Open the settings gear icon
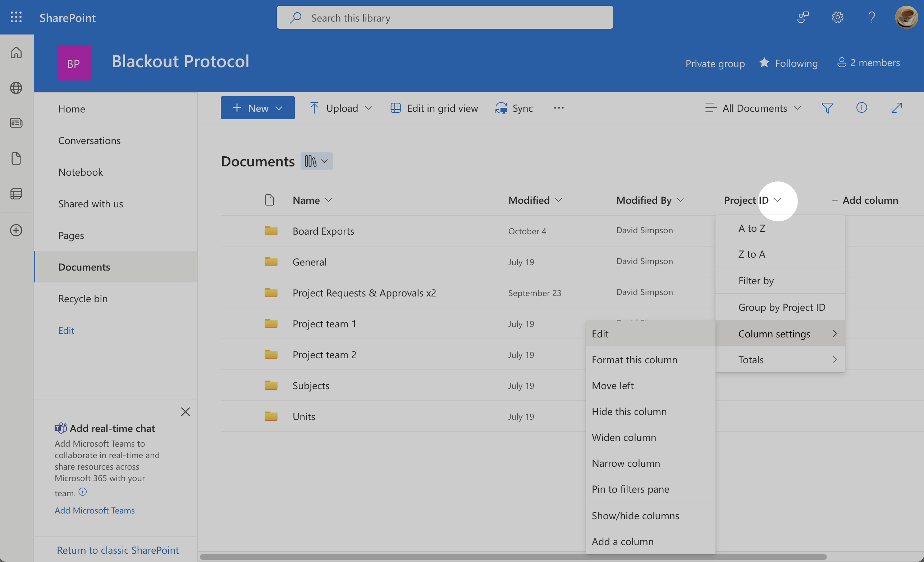Screen dimensions: 924x562 point(837,17)
